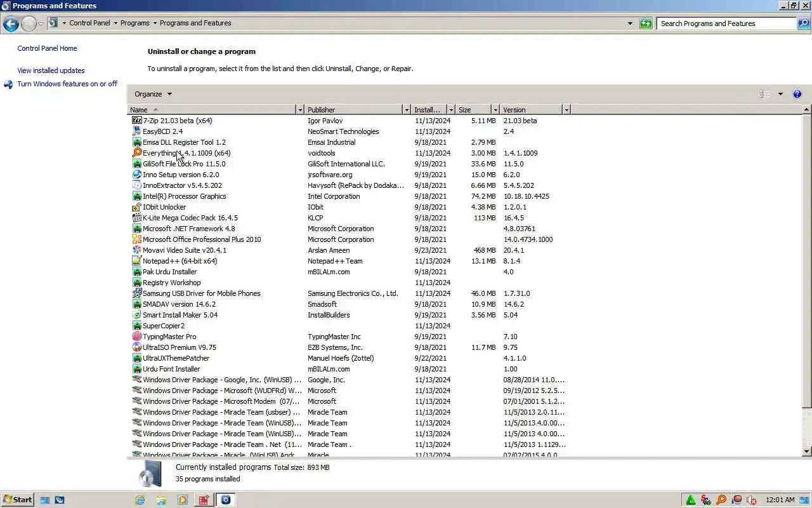
Task: Click the Microsoft .NET Framework 4.8 icon
Action: [137, 229]
